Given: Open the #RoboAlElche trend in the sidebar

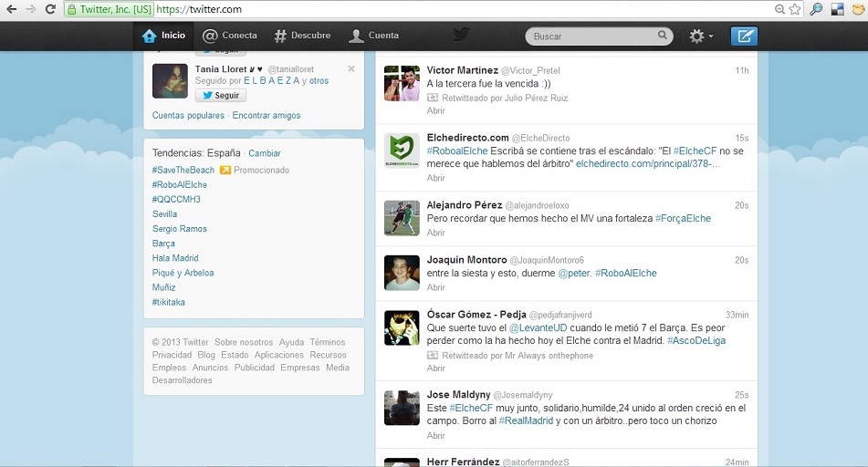Looking at the screenshot, I should (180, 185).
